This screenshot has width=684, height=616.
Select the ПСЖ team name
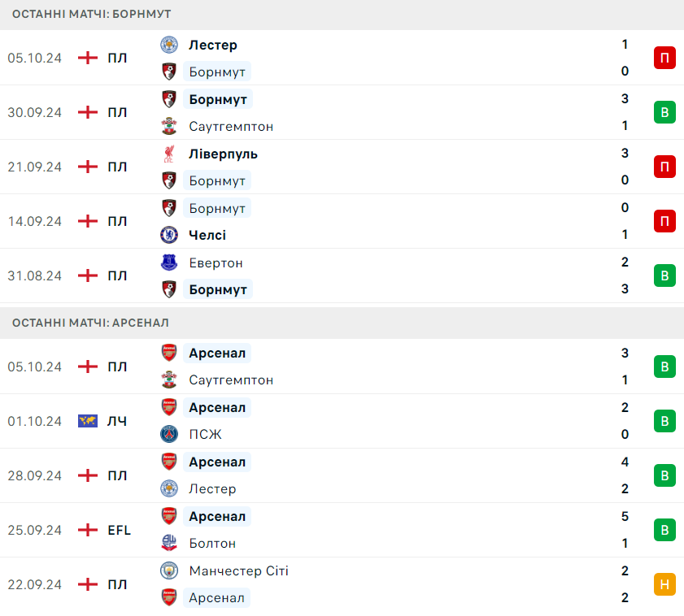click(205, 435)
